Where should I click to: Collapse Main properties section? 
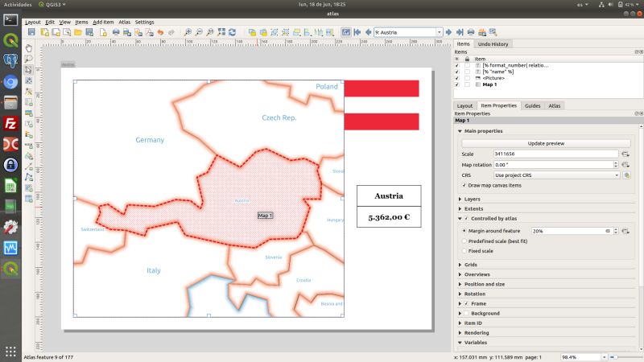pyautogui.click(x=460, y=131)
